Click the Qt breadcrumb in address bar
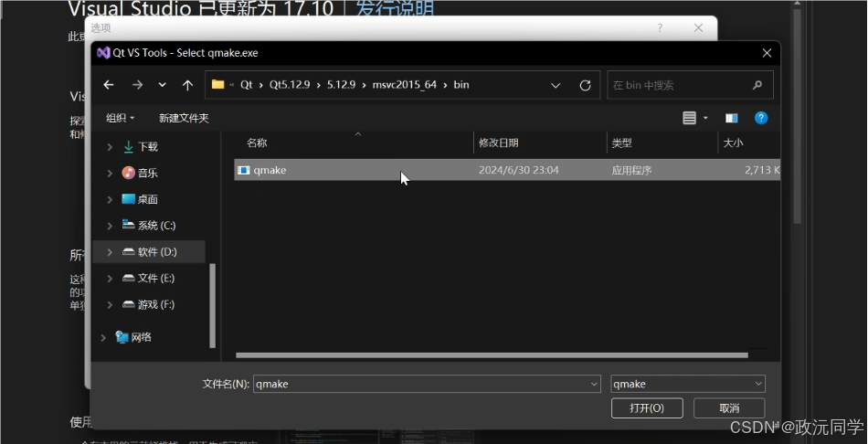 [x=247, y=85]
